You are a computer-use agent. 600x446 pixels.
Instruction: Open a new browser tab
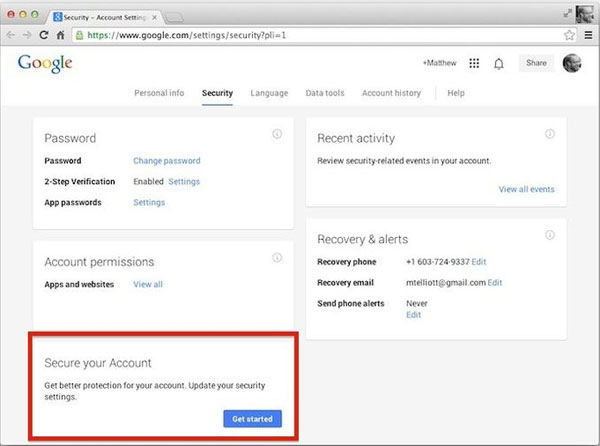pyautogui.click(x=174, y=17)
